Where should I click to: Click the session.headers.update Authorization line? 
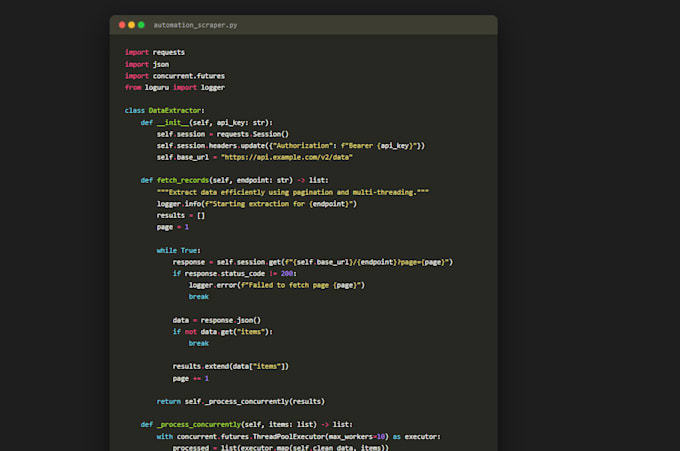291,146
